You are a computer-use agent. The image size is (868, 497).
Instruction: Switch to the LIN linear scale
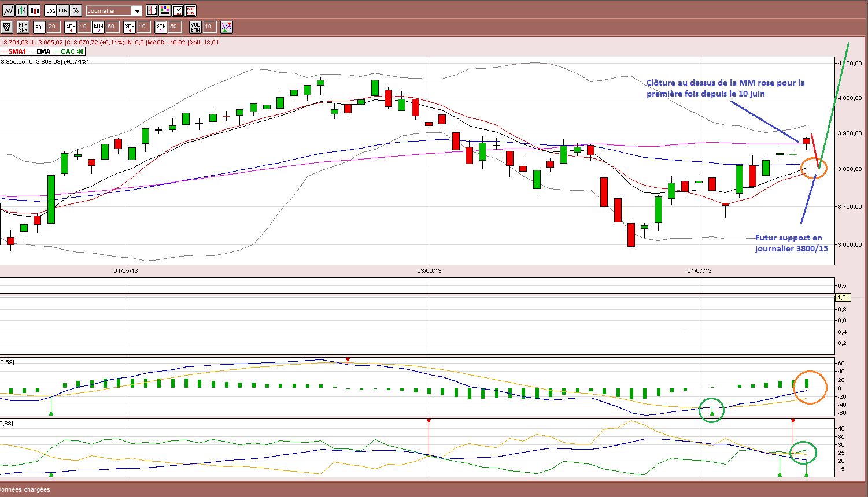(x=63, y=10)
